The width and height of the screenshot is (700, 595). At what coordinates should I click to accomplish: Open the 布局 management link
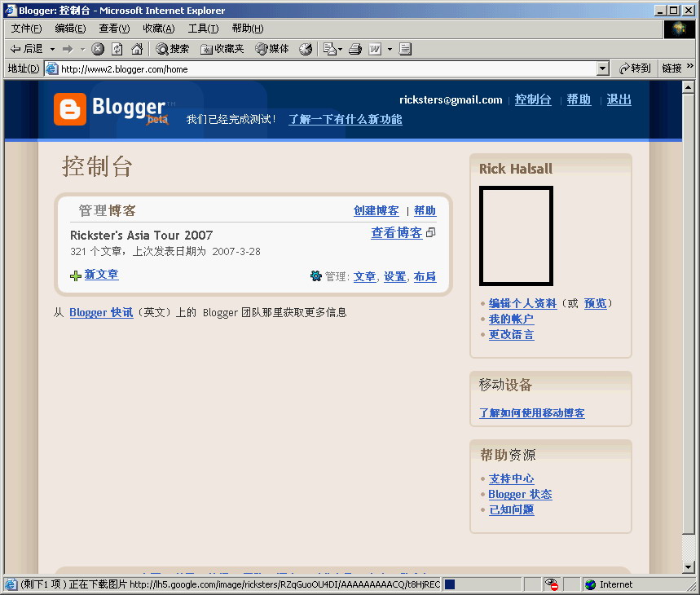click(425, 277)
